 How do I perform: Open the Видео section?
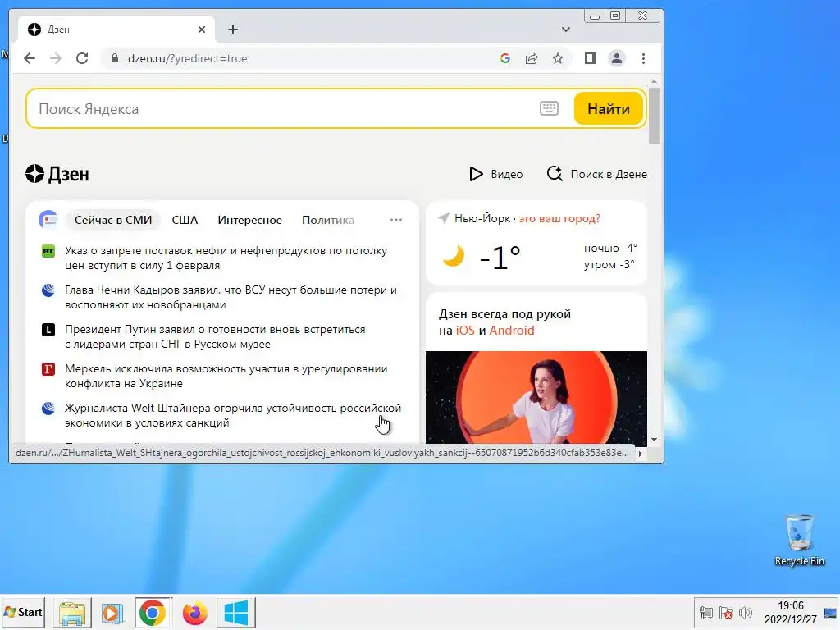pos(496,174)
